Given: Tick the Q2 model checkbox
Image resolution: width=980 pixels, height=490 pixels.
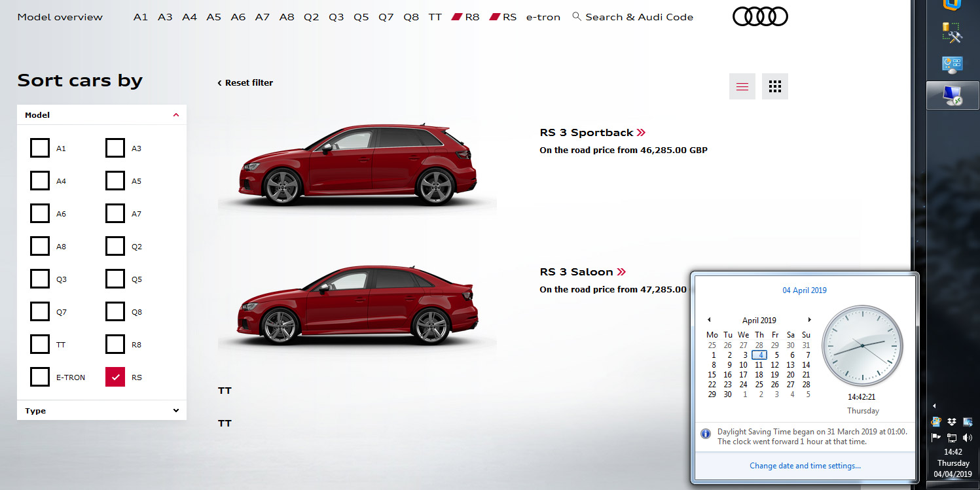Looking at the screenshot, I should pos(115,246).
